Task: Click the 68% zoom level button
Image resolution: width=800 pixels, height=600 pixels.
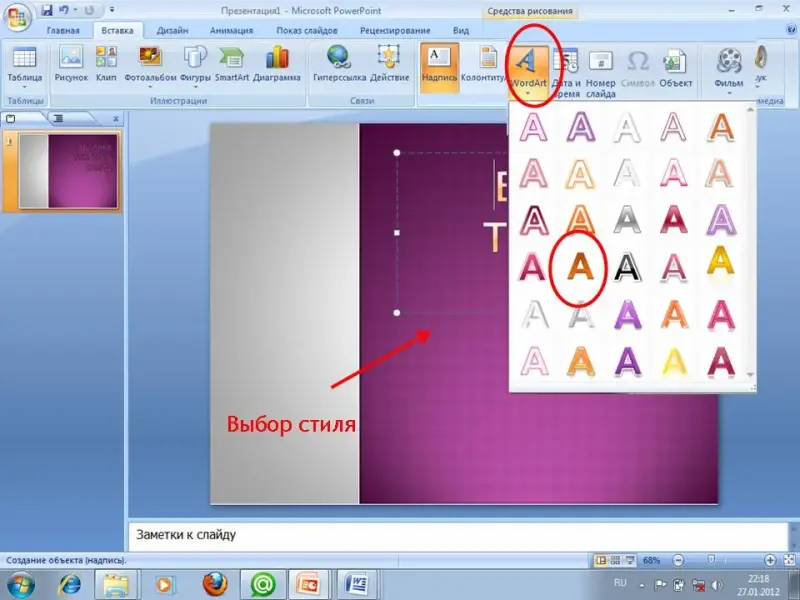Action: [x=651, y=559]
